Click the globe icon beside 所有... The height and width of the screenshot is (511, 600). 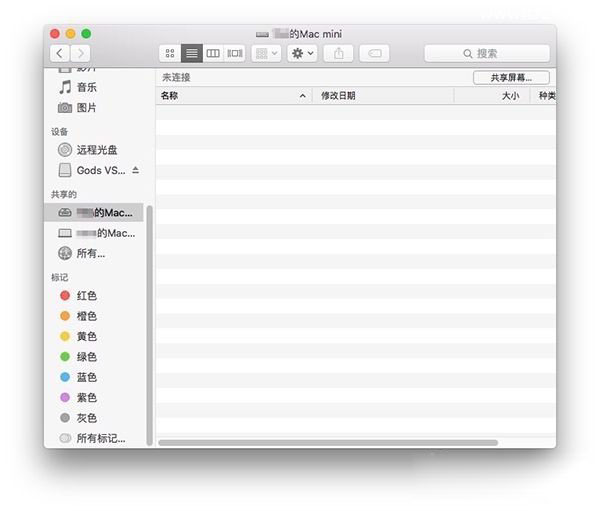point(65,253)
